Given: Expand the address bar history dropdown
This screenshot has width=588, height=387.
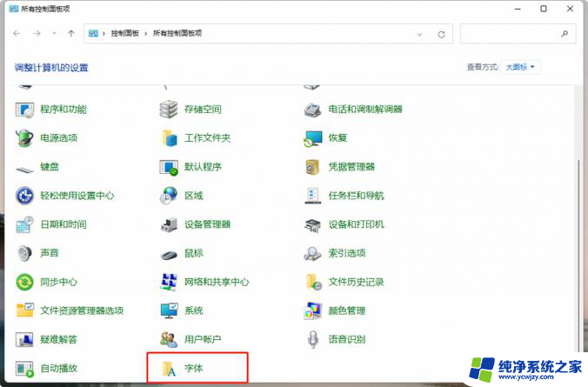Looking at the screenshot, I should pos(419,35).
